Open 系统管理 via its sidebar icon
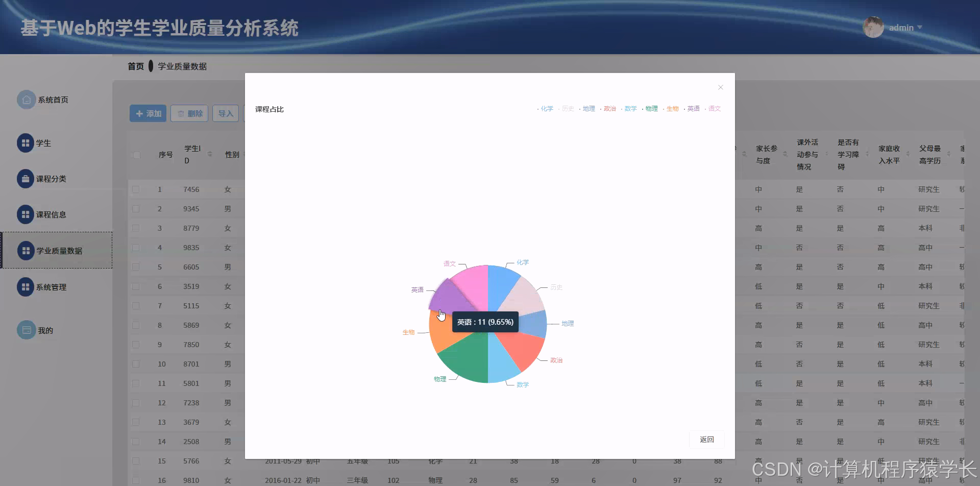 click(27, 287)
